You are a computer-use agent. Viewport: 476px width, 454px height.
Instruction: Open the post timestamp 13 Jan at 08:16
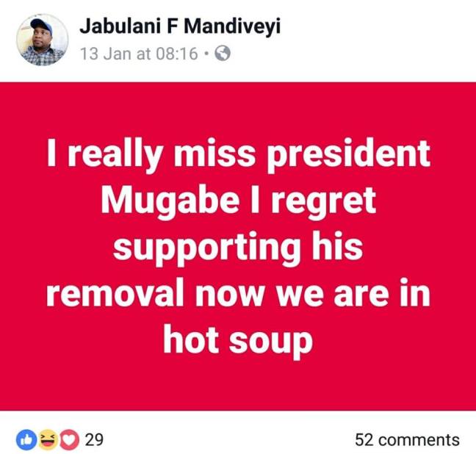[139, 54]
